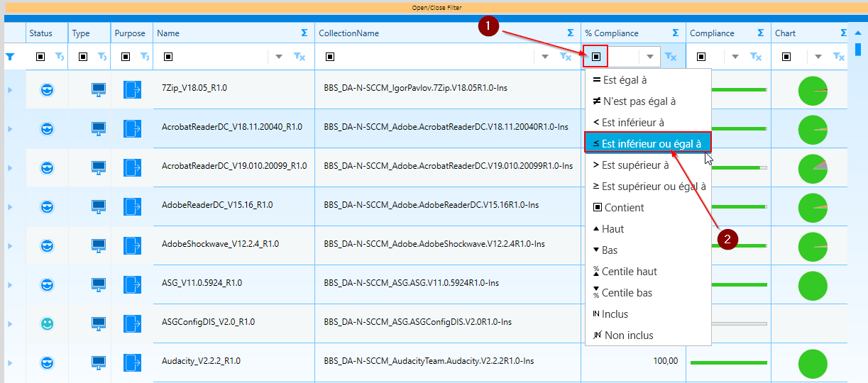Click the sigma icon in the CollectionName header
Image resolution: width=868 pixels, height=383 pixels.
pos(571,33)
